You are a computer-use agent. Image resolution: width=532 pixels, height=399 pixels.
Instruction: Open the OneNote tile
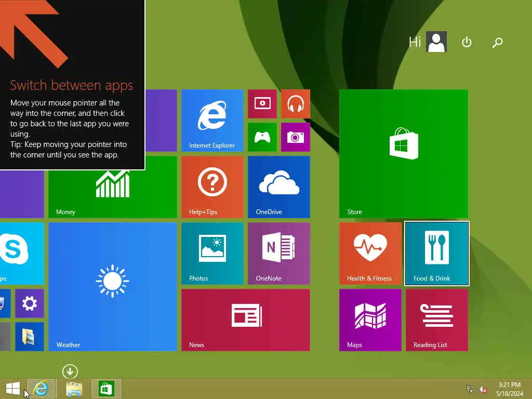pos(279,254)
